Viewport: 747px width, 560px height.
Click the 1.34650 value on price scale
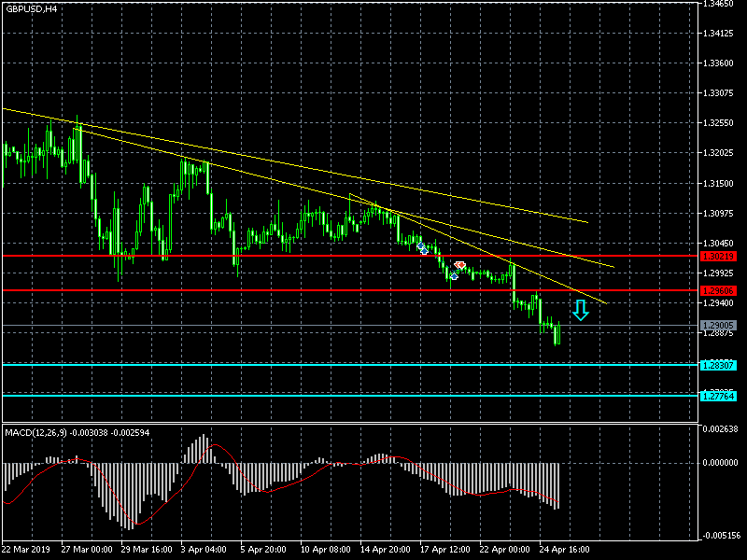point(721,5)
